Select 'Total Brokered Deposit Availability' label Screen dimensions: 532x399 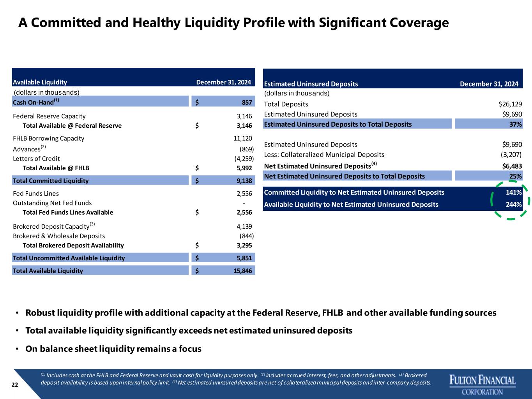[x=73, y=245]
